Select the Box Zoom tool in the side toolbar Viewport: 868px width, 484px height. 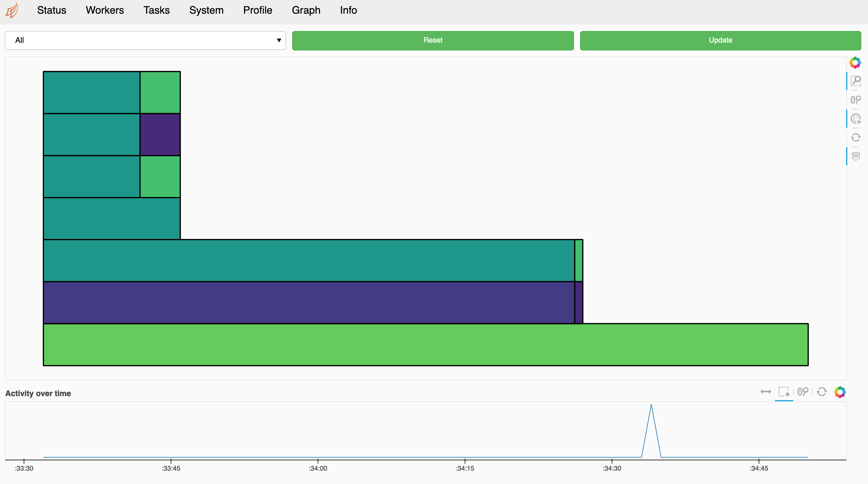click(856, 81)
